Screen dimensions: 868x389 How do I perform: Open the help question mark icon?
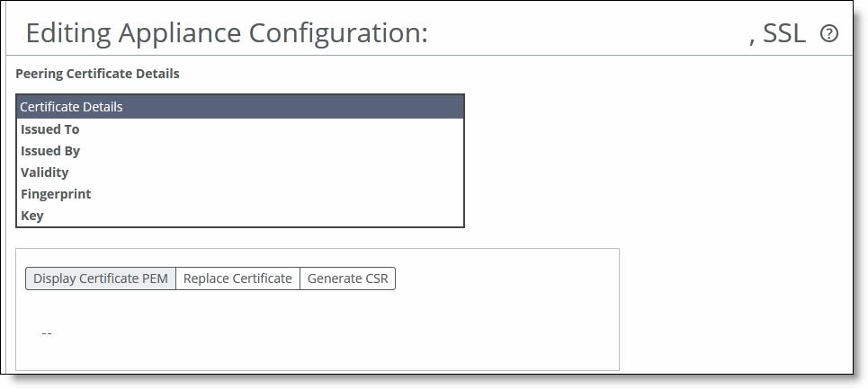point(828,34)
